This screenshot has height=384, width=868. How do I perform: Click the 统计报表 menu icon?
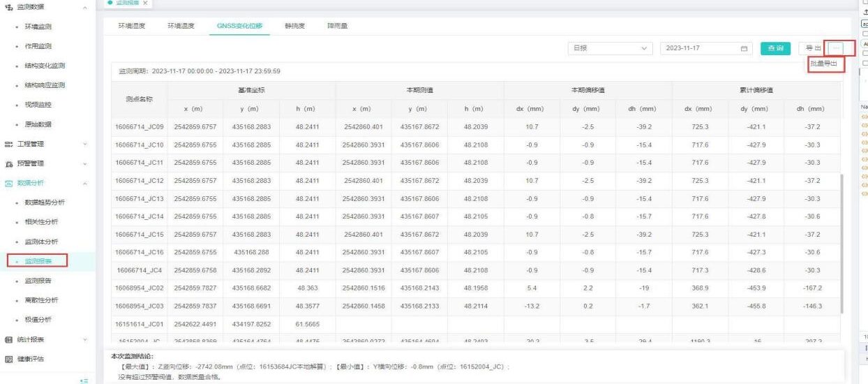click(8, 339)
